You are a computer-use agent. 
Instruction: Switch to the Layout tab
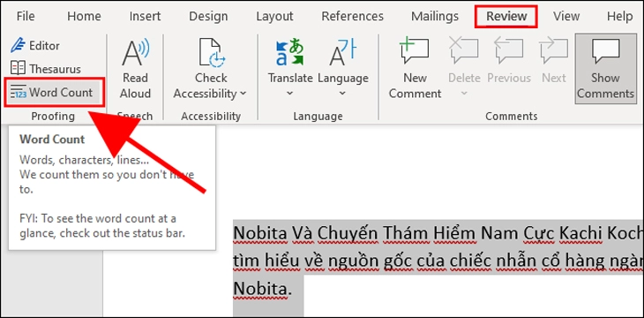click(x=274, y=17)
